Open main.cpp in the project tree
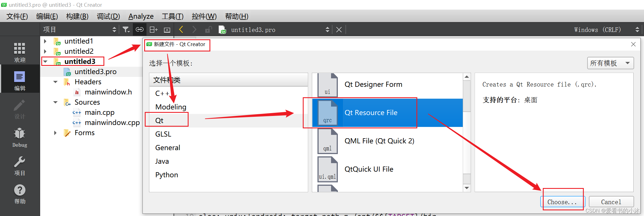Viewport: 644px width, 216px height. click(x=100, y=113)
